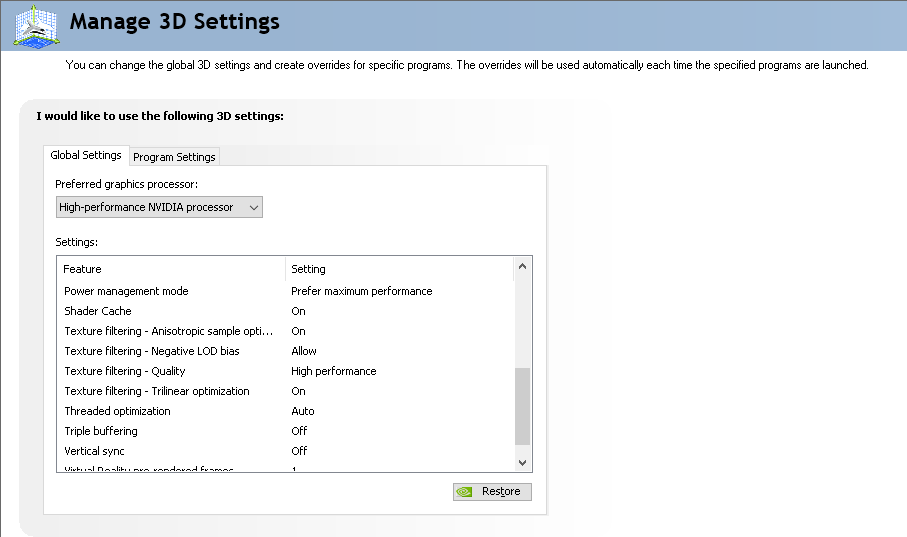907x537 pixels.
Task: Select Texture filtering - Quality row
Action: click(x=125, y=371)
